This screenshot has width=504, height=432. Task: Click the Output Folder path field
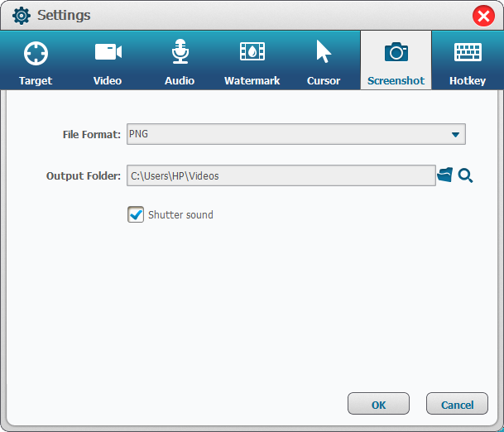coord(281,175)
